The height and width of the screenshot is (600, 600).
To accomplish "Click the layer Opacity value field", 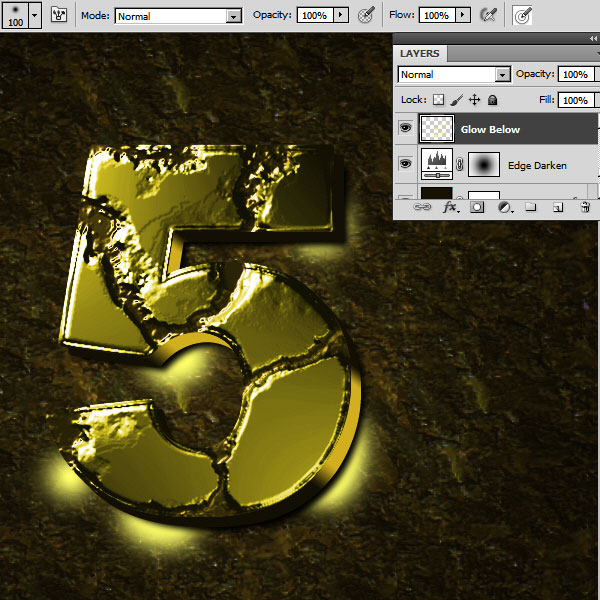I will tap(574, 75).
